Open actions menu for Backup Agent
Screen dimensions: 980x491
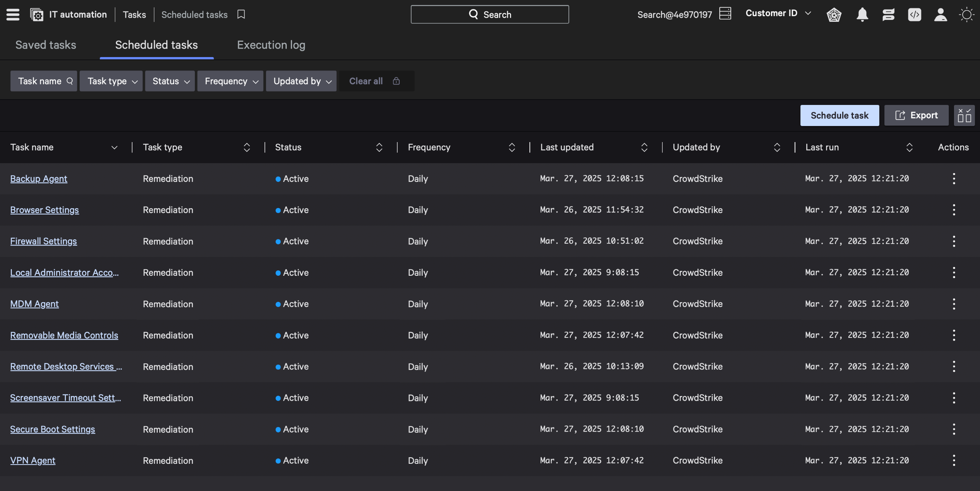click(954, 178)
